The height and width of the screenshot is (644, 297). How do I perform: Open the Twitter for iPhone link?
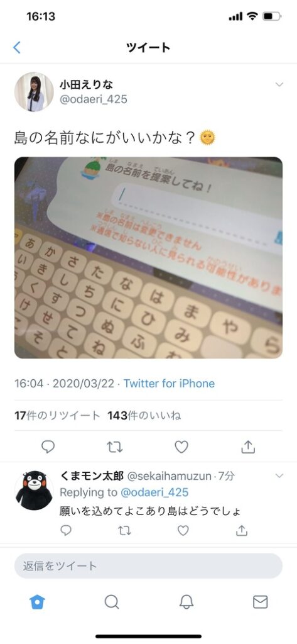tap(169, 384)
